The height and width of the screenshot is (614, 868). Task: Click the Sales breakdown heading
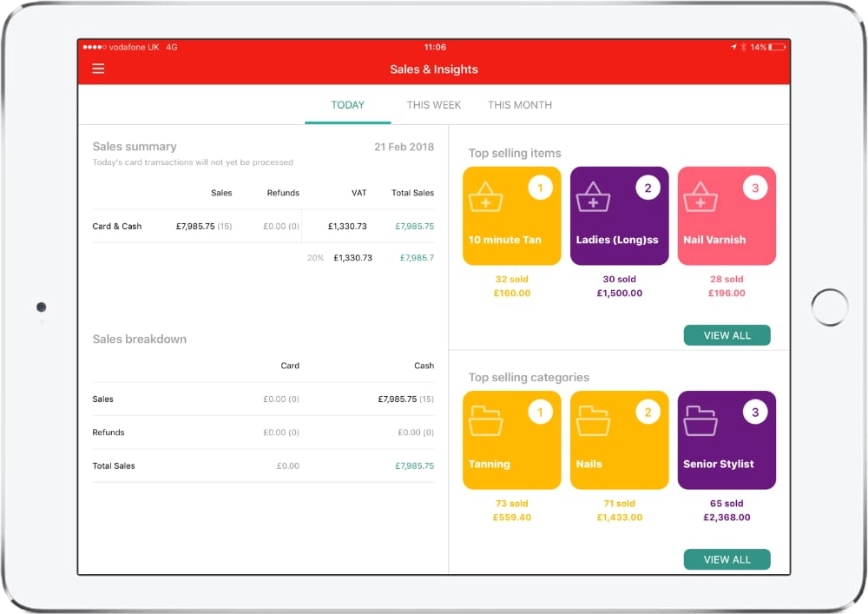[x=140, y=339]
